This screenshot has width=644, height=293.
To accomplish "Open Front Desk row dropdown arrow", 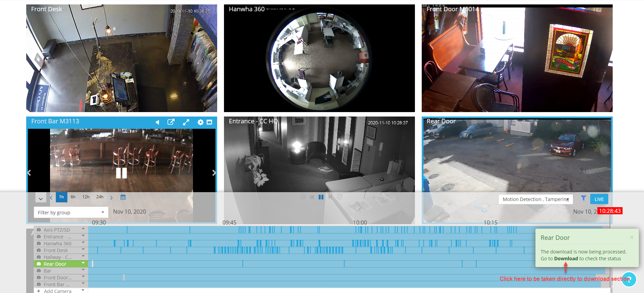I will [83, 249].
